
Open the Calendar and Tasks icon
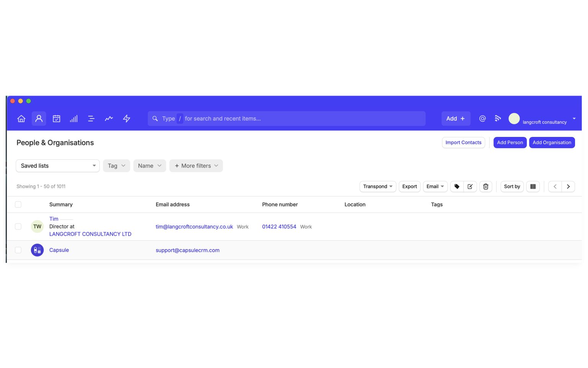point(56,119)
